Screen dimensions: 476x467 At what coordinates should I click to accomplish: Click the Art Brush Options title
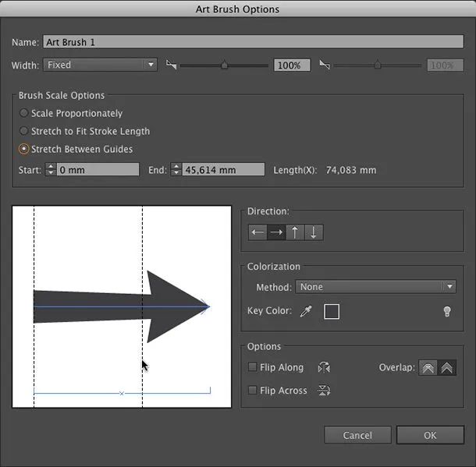click(x=237, y=9)
